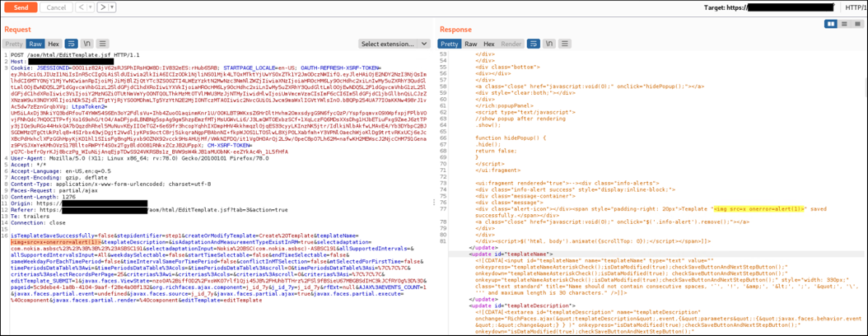
Task: Click the orange Send button
Action: pyautogui.click(x=21, y=7)
